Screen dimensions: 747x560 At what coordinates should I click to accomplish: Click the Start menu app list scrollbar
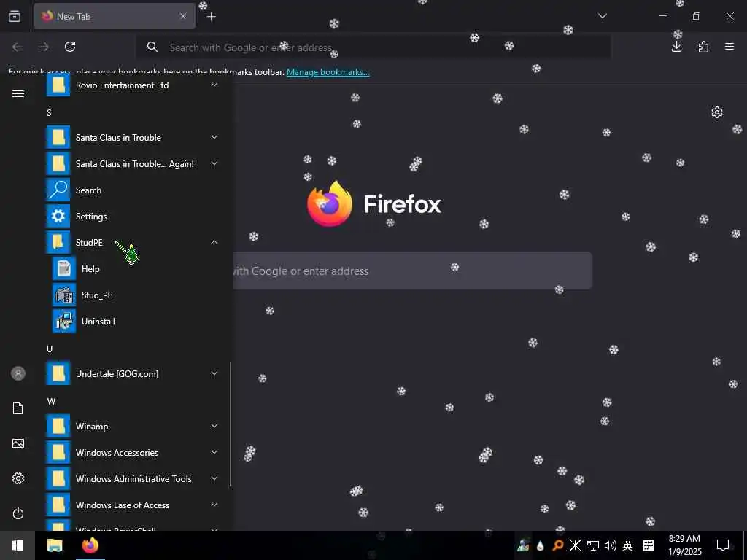tap(231, 424)
